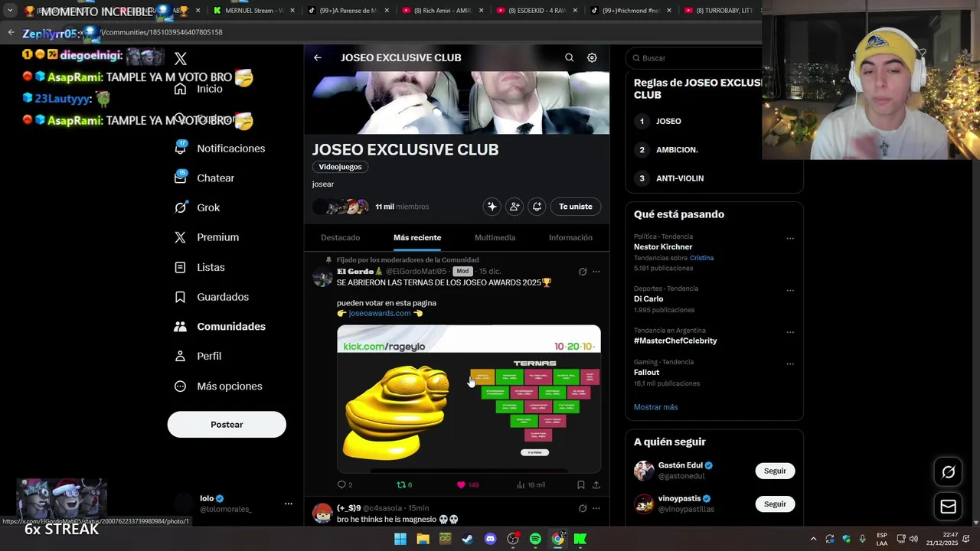Follow vinoypastis account
The width and height of the screenshot is (980, 551).
point(775,504)
